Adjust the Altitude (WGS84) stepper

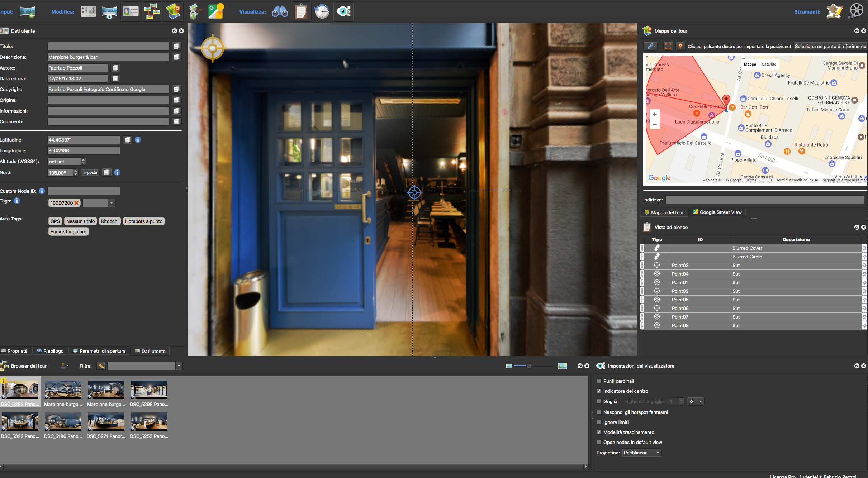pyautogui.click(x=83, y=162)
